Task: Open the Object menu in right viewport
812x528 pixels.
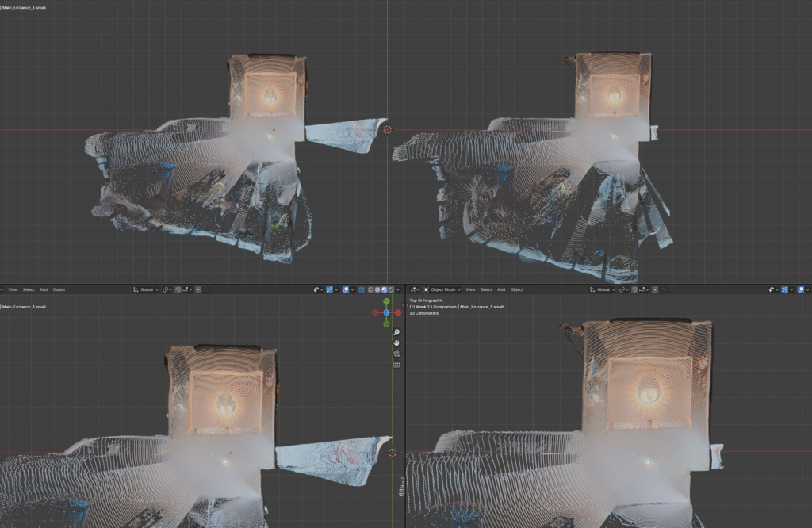Action: coord(517,289)
